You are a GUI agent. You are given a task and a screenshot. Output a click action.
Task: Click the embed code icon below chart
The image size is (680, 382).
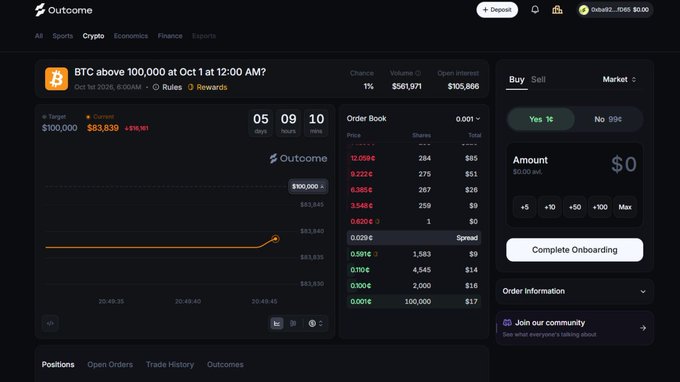pos(50,323)
